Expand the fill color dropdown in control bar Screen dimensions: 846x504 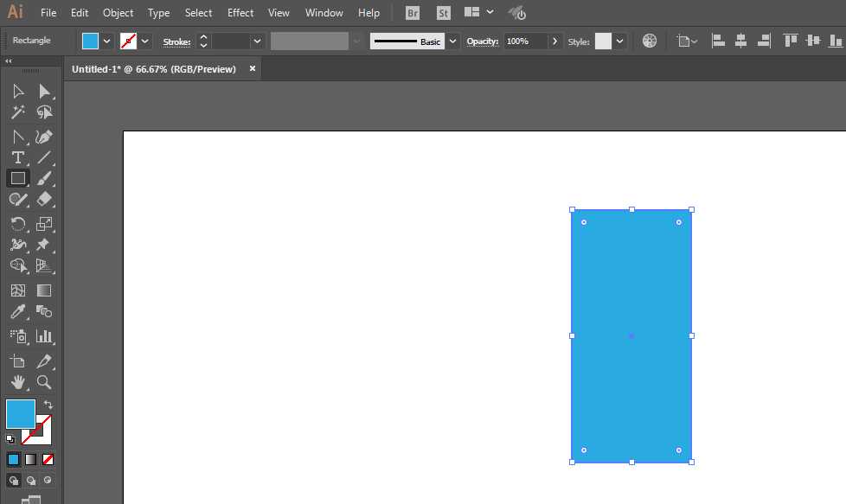[106, 41]
